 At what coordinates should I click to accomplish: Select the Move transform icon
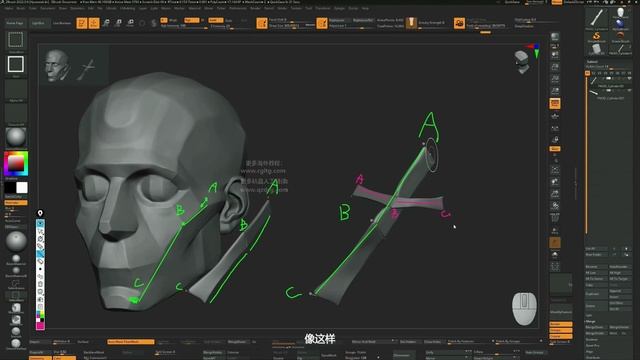(106, 23)
